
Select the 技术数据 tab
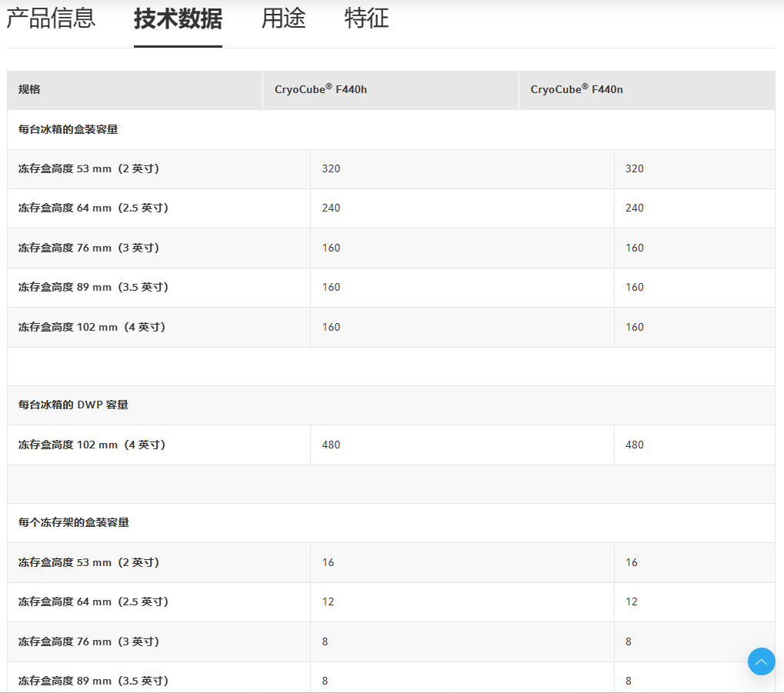(178, 19)
